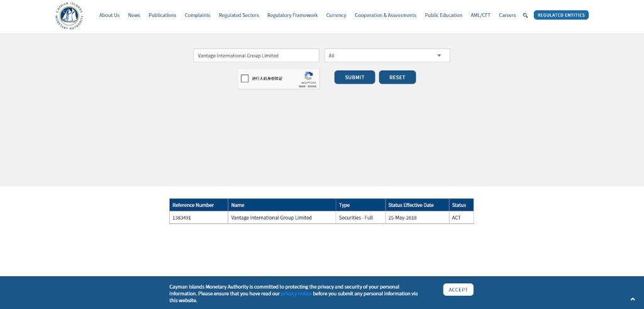Open the Publications menu
The image size is (644, 309).
tap(162, 15)
